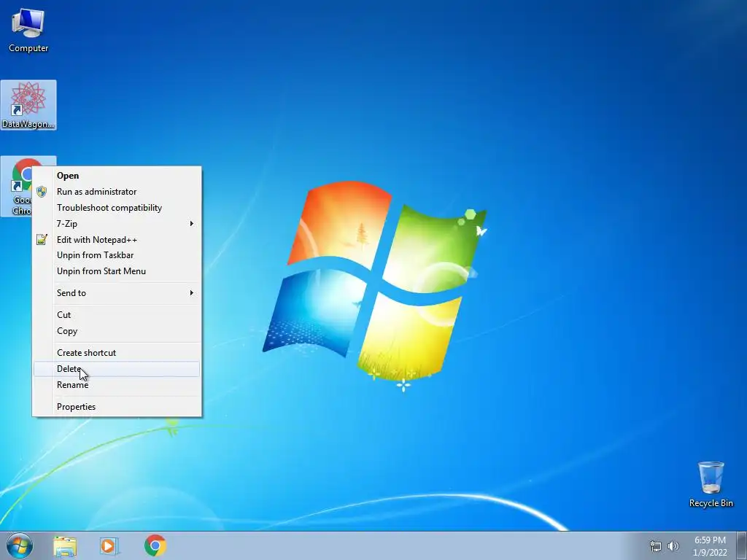The image size is (747, 560).
Task: Select the DataWagon desktop shortcut
Action: pyautogui.click(x=28, y=105)
